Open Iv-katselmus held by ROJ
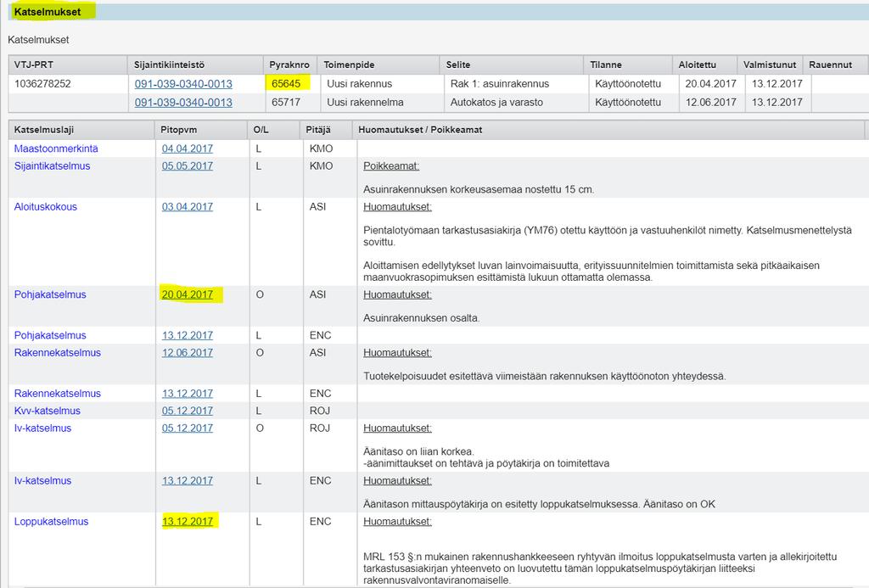The image size is (869, 588). click(42, 428)
